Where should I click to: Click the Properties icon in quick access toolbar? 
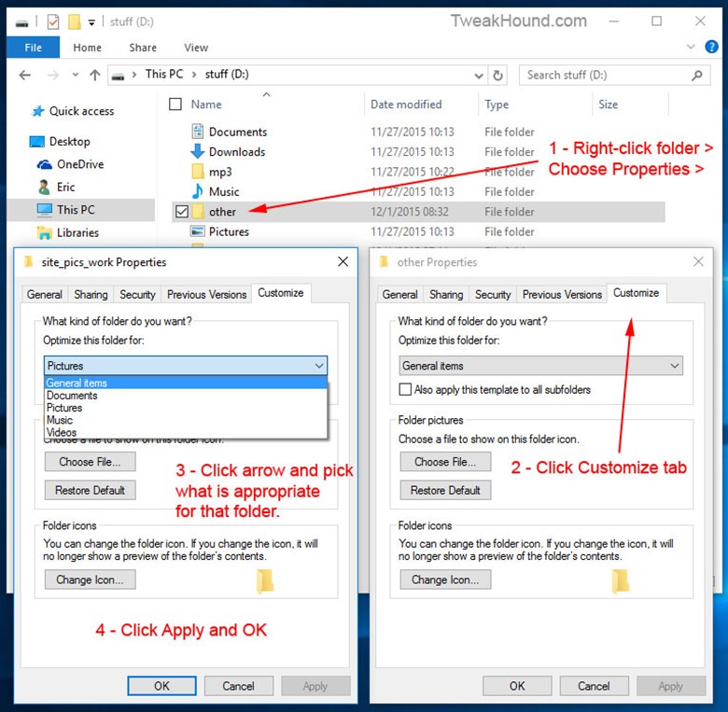[x=53, y=21]
